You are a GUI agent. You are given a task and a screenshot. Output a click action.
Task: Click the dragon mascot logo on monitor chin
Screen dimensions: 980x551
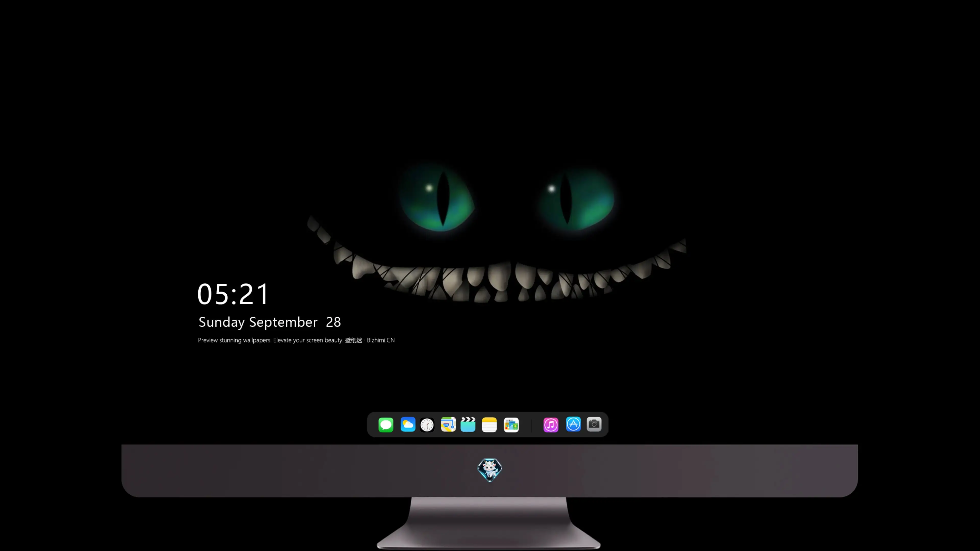490,470
